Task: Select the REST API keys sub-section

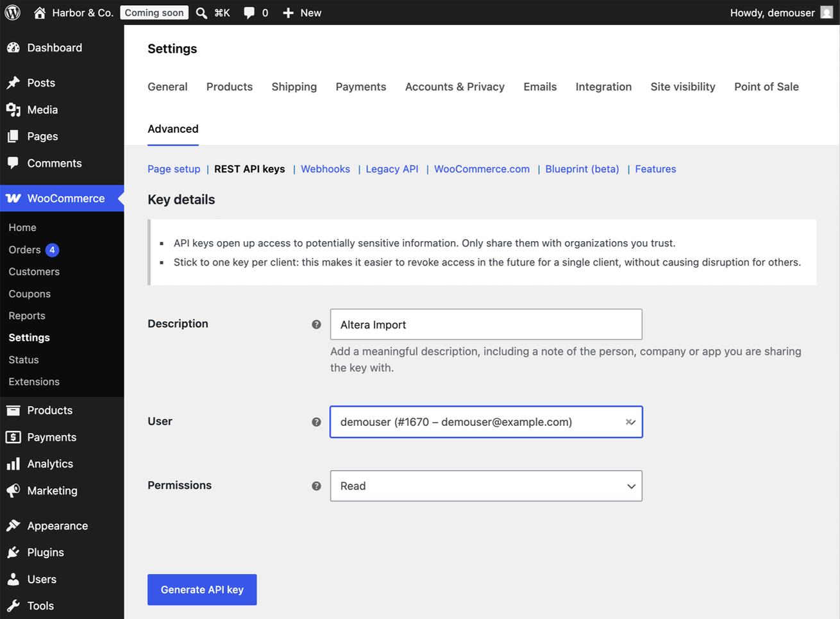Action: coord(249,169)
